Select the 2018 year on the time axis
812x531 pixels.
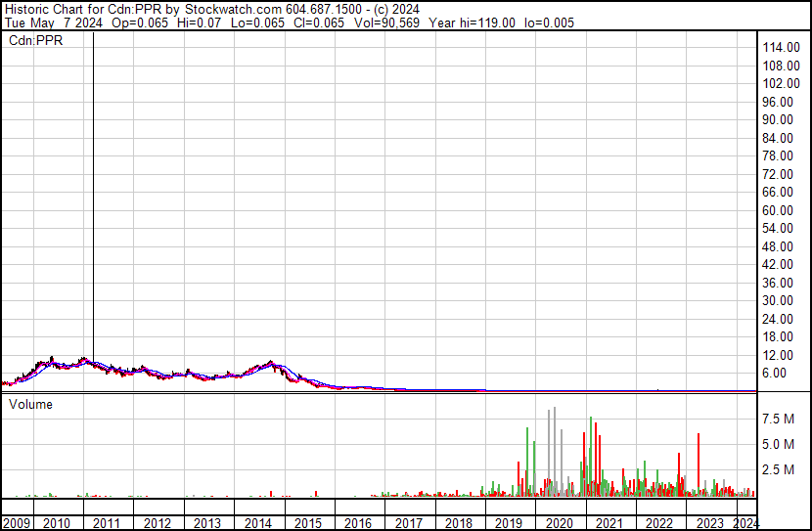tap(459, 523)
